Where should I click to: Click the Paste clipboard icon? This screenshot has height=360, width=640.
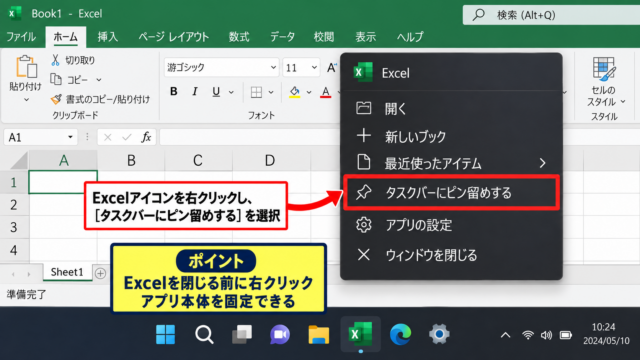pyautogui.click(x=27, y=67)
